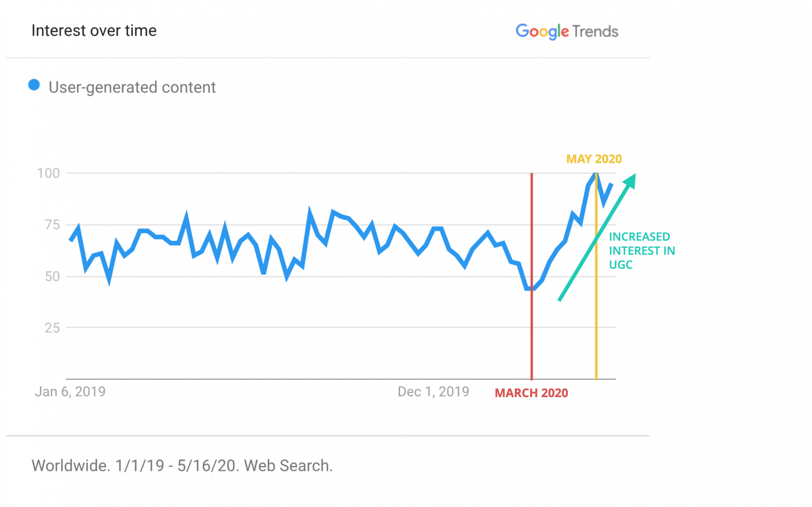This screenshot has width=812, height=507.
Task: Click the peak point at 100 in May 2020
Action: [x=596, y=174]
